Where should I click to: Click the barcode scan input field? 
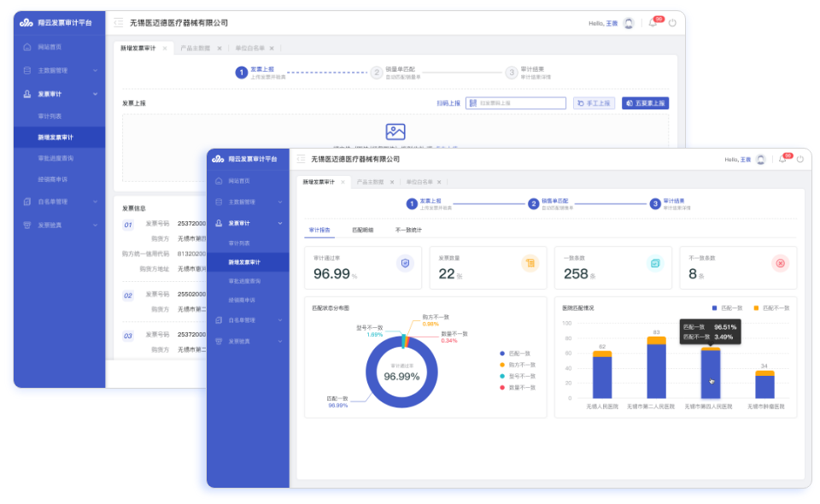[x=516, y=103]
